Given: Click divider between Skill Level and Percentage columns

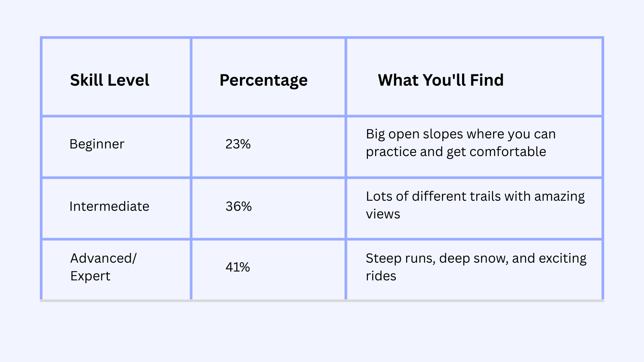Looking at the screenshot, I should 191,169.
